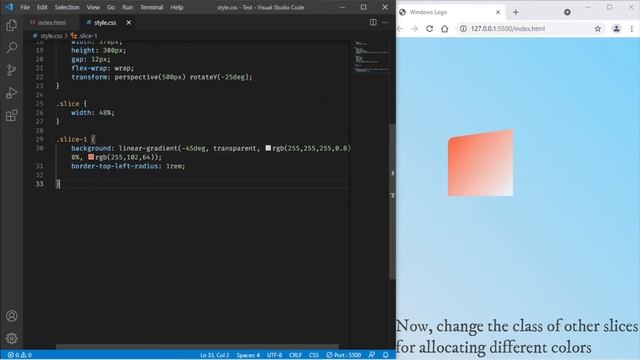Open the editor More Actions ellipsis
This screenshot has width=640, height=360.
pos(385,22)
